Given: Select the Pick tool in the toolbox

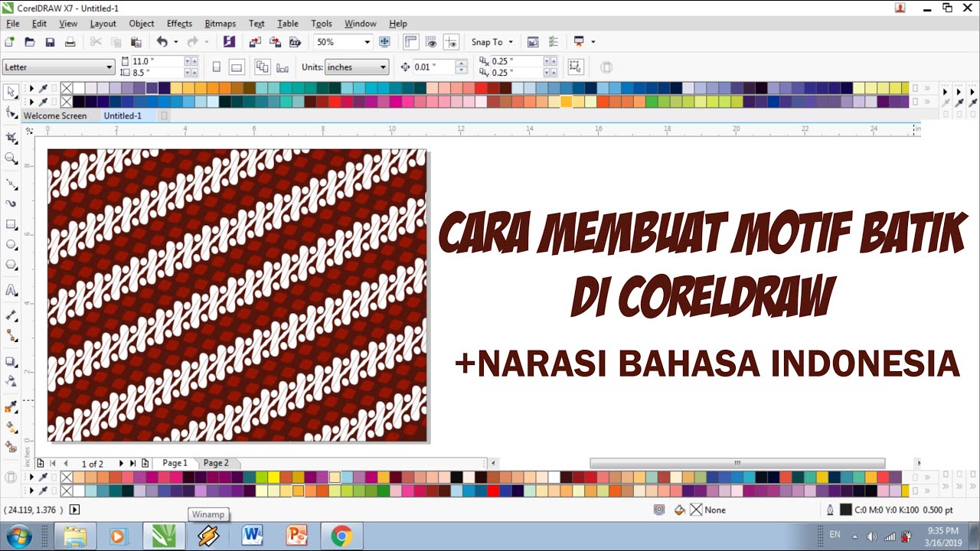Looking at the screenshot, I should click(x=11, y=92).
